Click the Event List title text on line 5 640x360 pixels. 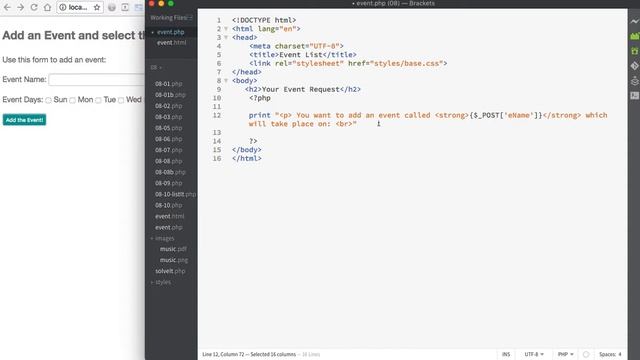coord(301,55)
